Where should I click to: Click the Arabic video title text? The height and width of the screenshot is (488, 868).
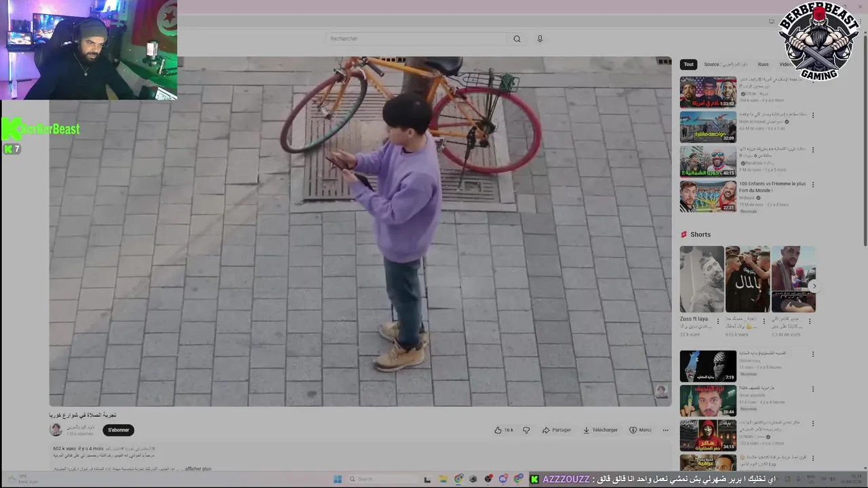pyautogui.click(x=83, y=415)
